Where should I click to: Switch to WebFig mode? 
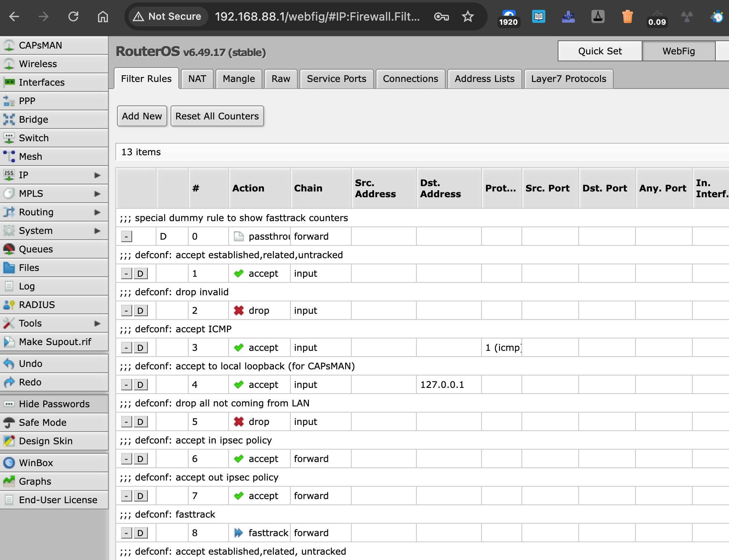[x=679, y=51]
